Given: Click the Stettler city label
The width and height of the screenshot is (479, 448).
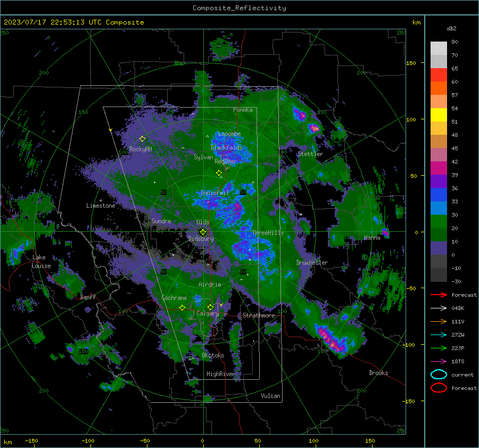Looking at the screenshot, I should tap(310, 154).
